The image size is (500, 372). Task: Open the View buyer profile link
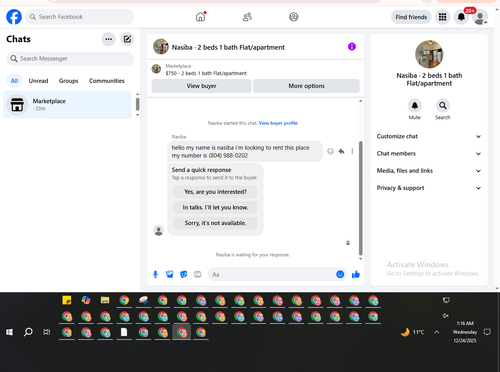click(278, 123)
